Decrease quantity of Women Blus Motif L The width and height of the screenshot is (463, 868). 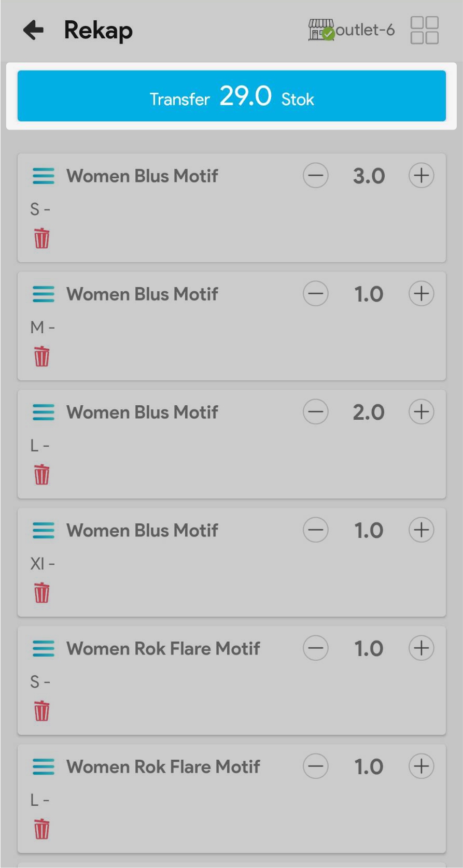(x=316, y=412)
